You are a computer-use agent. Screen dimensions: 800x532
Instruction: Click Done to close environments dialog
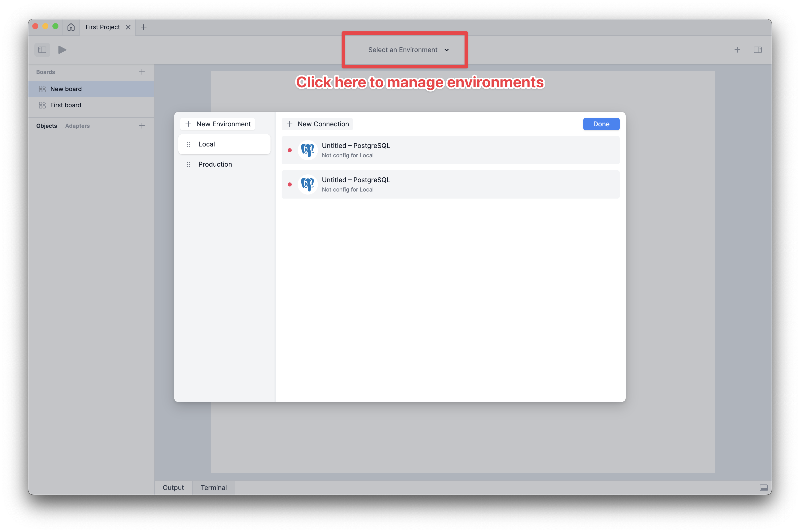pyautogui.click(x=601, y=124)
